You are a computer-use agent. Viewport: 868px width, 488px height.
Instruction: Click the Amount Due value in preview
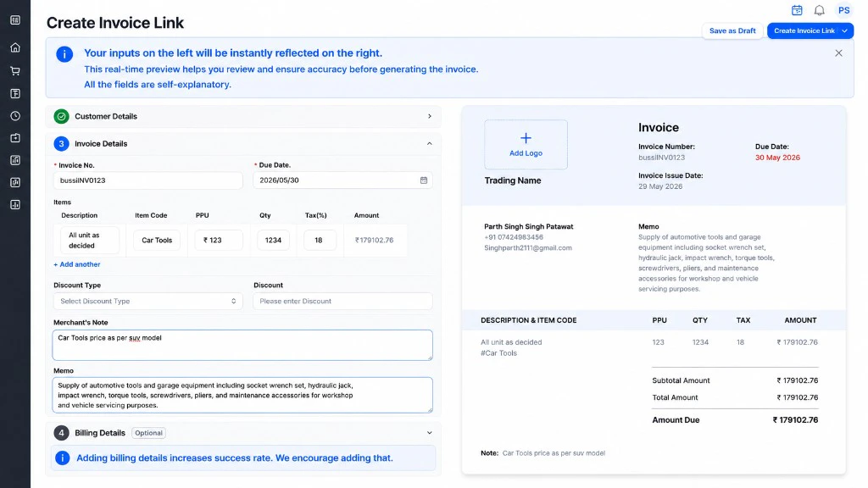795,420
